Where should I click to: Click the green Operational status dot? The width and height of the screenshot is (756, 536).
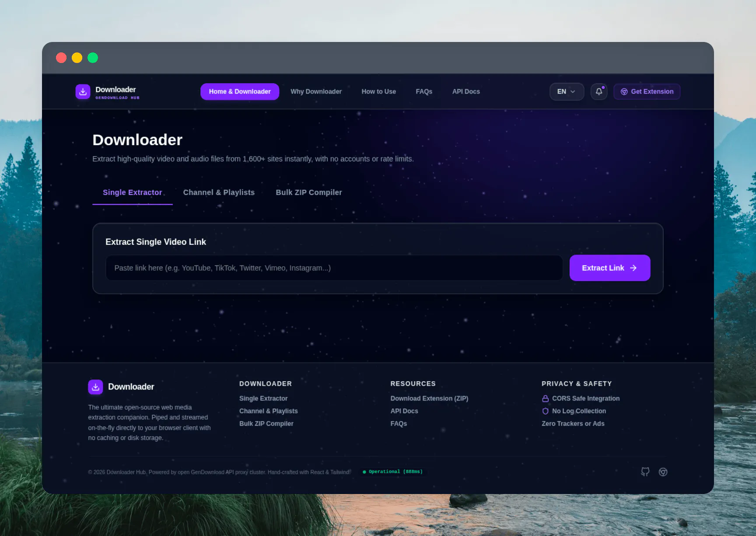364,472
